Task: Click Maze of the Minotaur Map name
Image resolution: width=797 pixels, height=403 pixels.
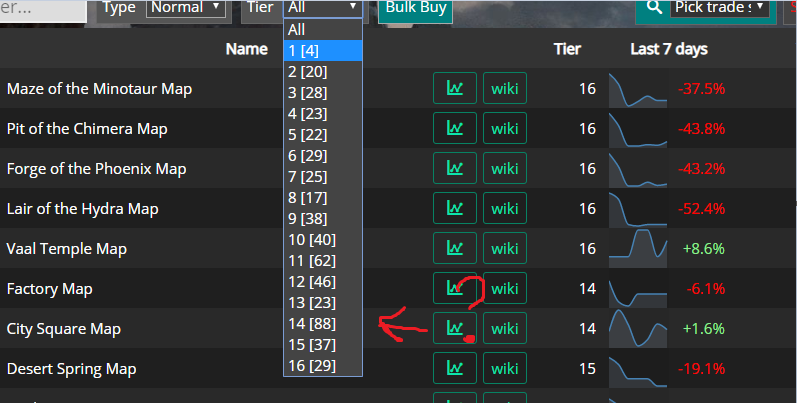Action: tap(100, 88)
